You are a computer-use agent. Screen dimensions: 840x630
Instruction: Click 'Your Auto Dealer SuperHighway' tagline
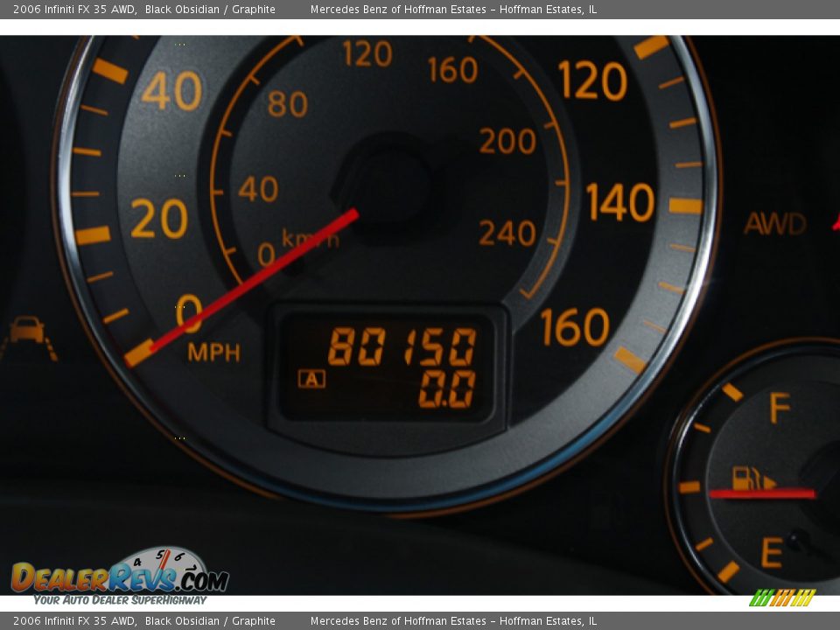120,600
